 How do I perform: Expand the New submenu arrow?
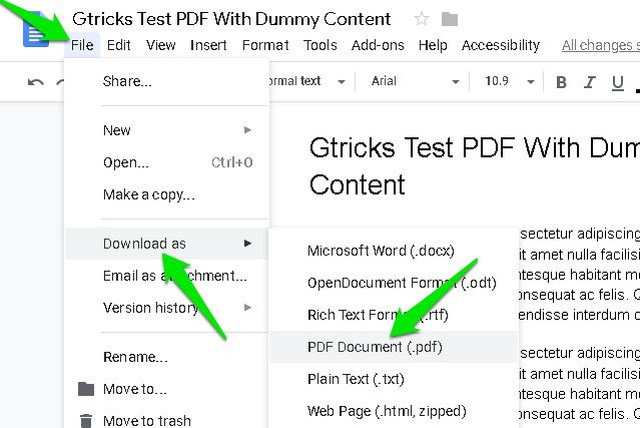[247, 130]
